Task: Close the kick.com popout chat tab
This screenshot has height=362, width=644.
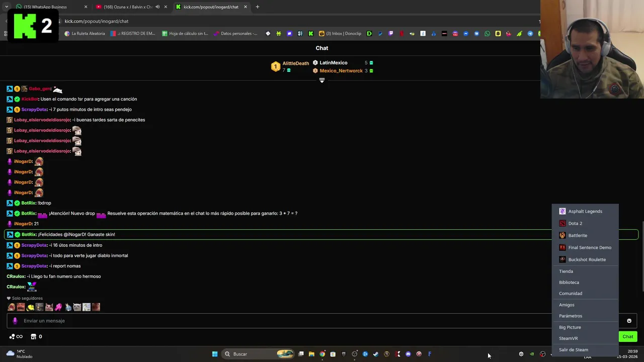Action: tap(246, 7)
